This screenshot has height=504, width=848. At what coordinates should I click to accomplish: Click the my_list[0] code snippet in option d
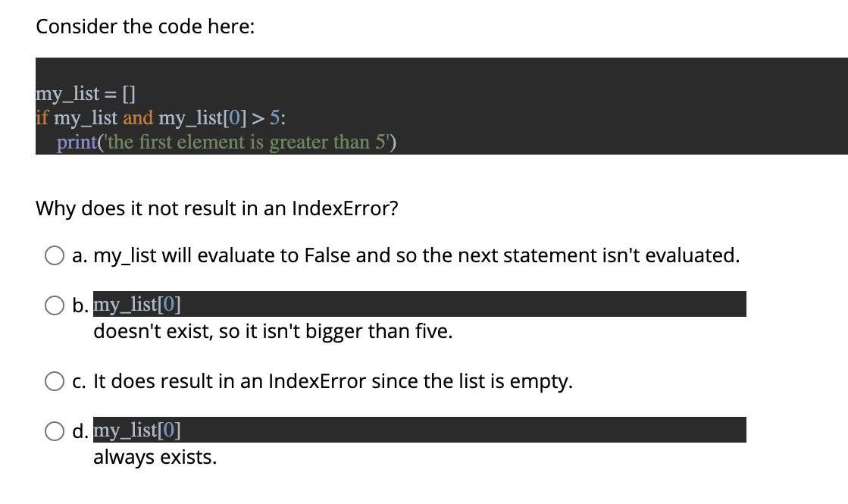[x=137, y=430]
